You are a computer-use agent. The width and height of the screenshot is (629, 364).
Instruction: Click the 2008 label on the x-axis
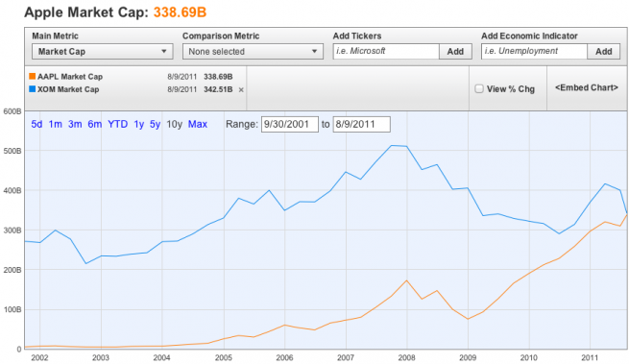pos(407,357)
